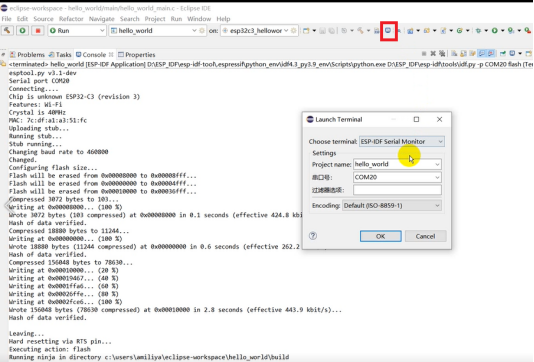The image size is (534, 362).
Task: Click the Display Selected Console monitor icon
Action: [x=512, y=53]
